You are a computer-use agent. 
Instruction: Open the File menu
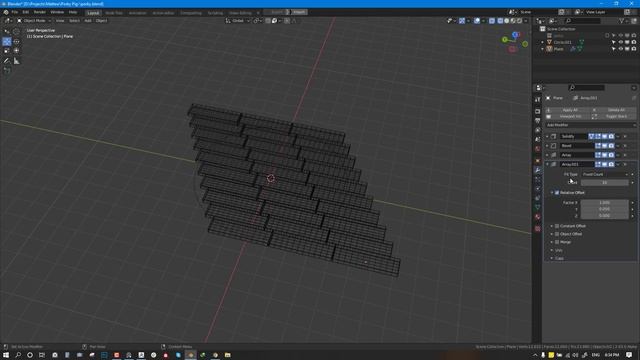(x=15, y=12)
